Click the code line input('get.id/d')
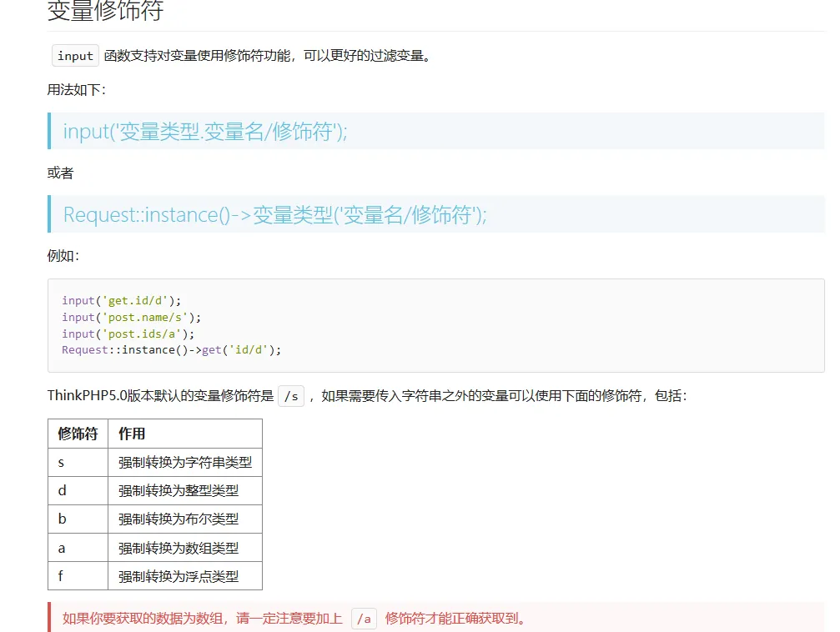Viewport: 840px width, 632px height. 121,300
